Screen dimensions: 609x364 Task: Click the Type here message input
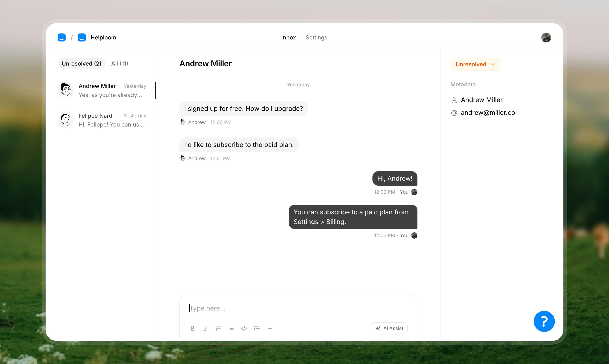coord(298,308)
